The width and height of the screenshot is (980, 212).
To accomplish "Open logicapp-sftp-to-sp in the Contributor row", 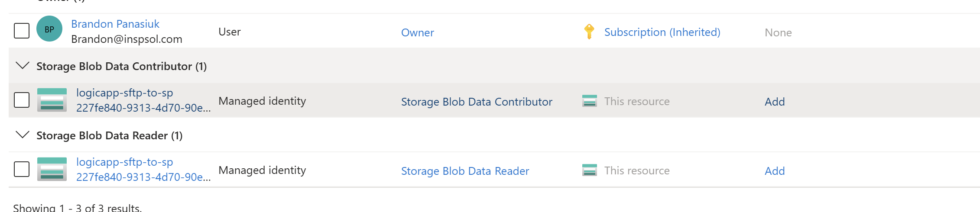I will pos(125,93).
